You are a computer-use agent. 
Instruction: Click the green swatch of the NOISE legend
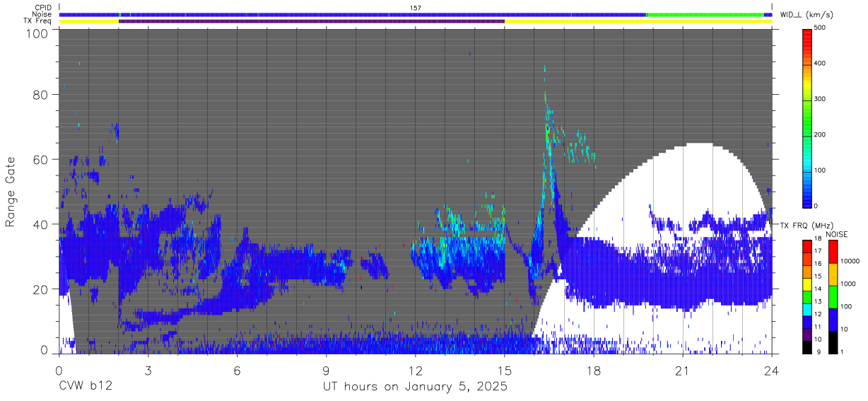(x=833, y=297)
